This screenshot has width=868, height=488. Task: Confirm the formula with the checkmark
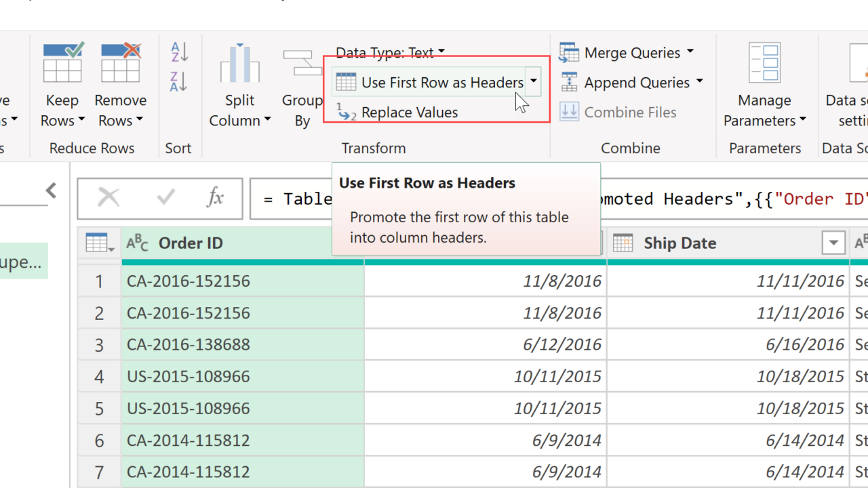click(165, 198)
